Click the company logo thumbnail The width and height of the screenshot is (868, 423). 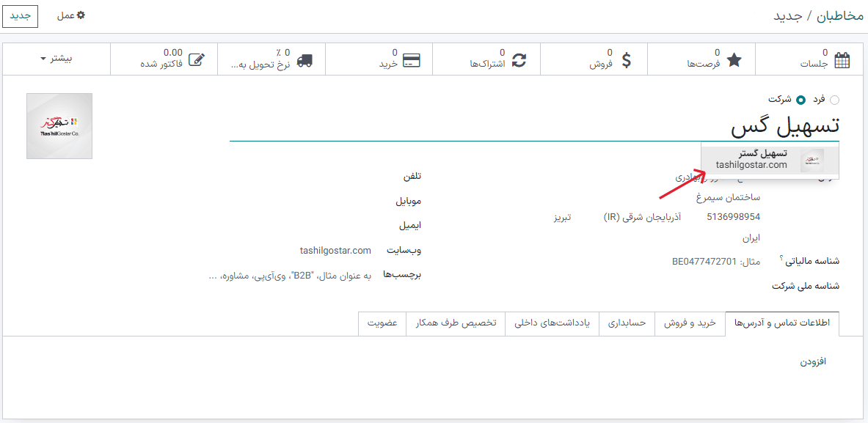pos(59,126)
